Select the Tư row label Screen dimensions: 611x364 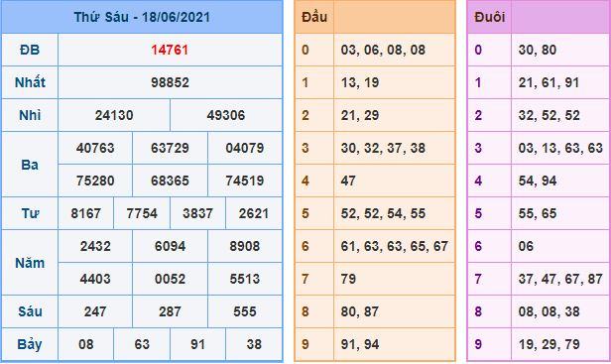point(30,213)
